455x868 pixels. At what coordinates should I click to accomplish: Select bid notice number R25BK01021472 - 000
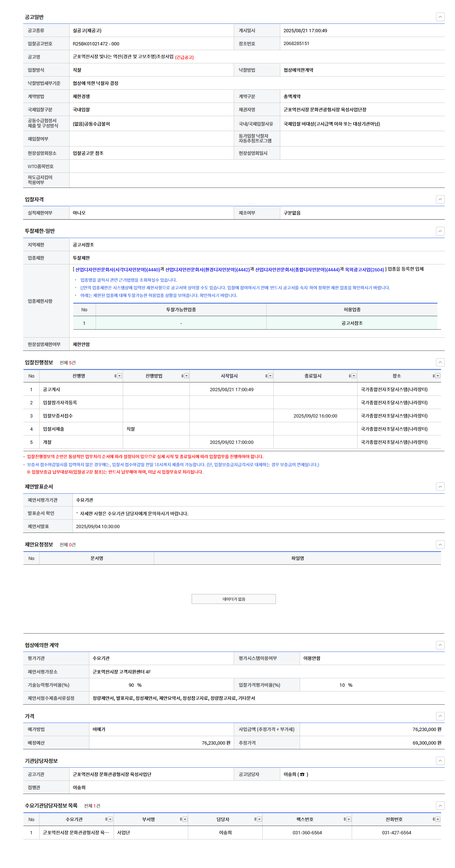[96, 44]
